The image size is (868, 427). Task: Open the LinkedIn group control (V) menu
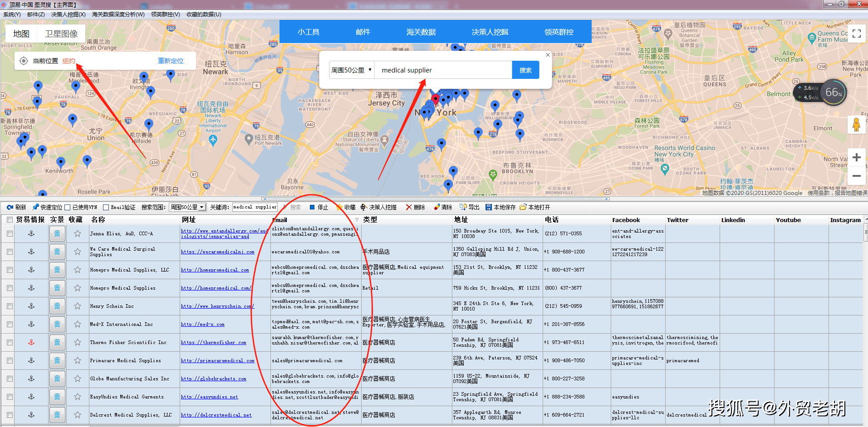pos(166,14)
